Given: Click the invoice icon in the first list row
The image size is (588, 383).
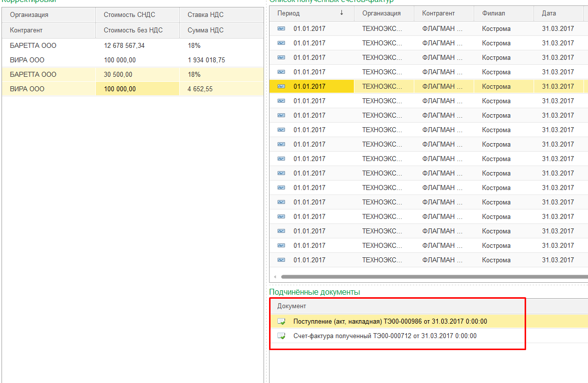Looking at the screenshot, I should 281,28.
